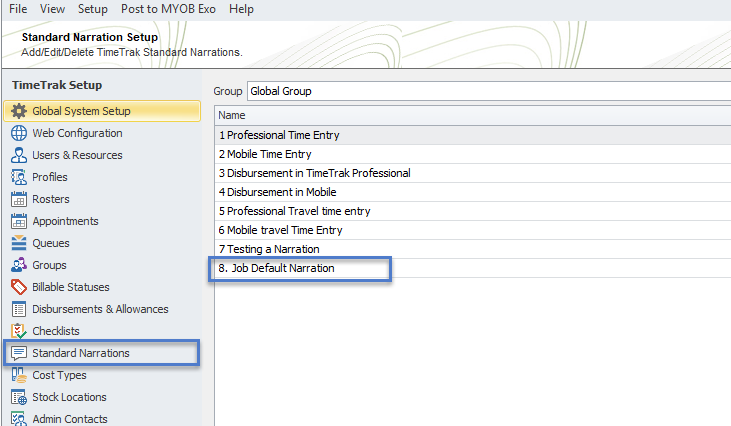Image resolution: width=731 pixels, height=426 pixels.
Task: Select row '4 Disbursement in Mobile'
Action: [x=473, y=192]
